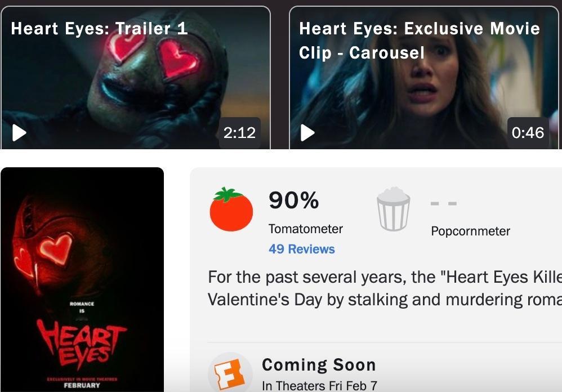Select the Tomatometer label text

coord(306,229)
